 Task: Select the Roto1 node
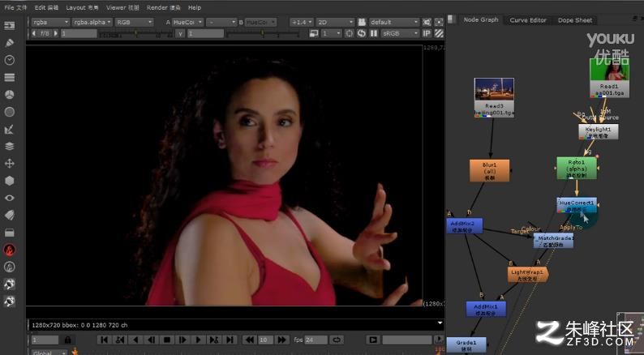pos(577,168)
